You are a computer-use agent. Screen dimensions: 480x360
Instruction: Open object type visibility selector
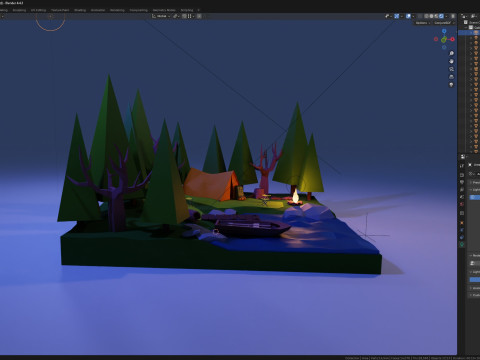click(388, 16)
